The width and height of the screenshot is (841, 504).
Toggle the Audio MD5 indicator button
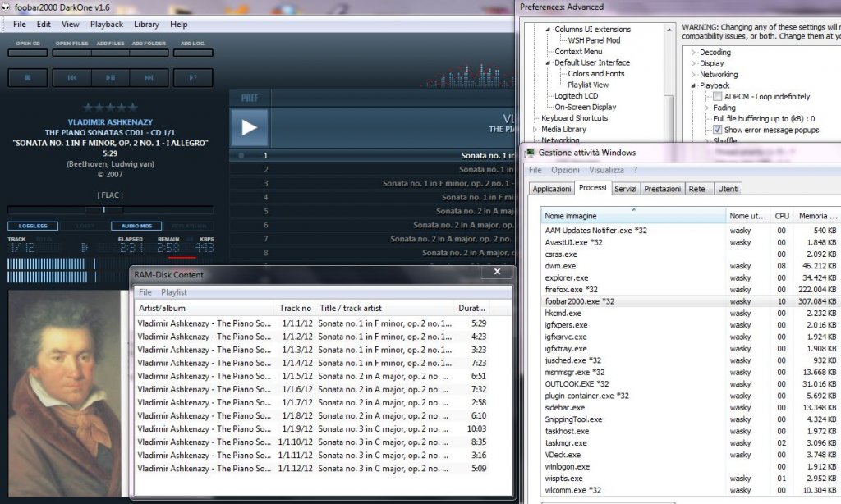coord(136,226)
